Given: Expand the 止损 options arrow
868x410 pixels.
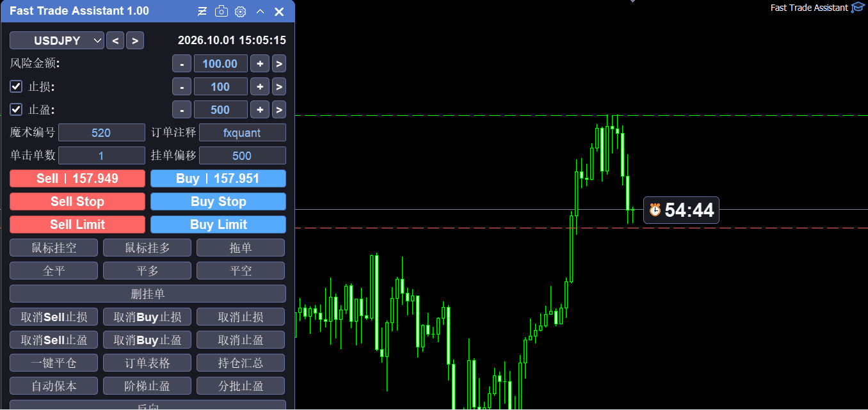Looking at the screenshot, I should click(x=278, y=87).
